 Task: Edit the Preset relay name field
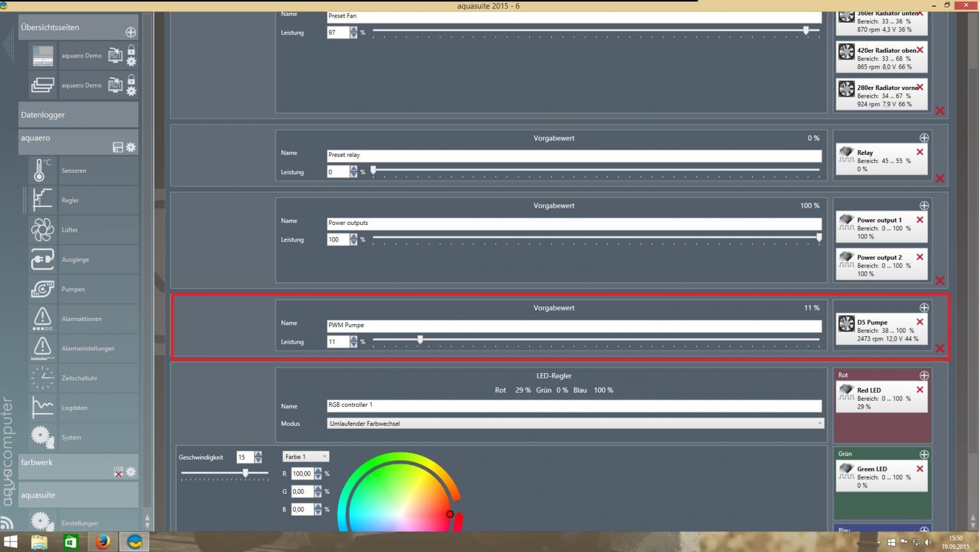[575, 155]
